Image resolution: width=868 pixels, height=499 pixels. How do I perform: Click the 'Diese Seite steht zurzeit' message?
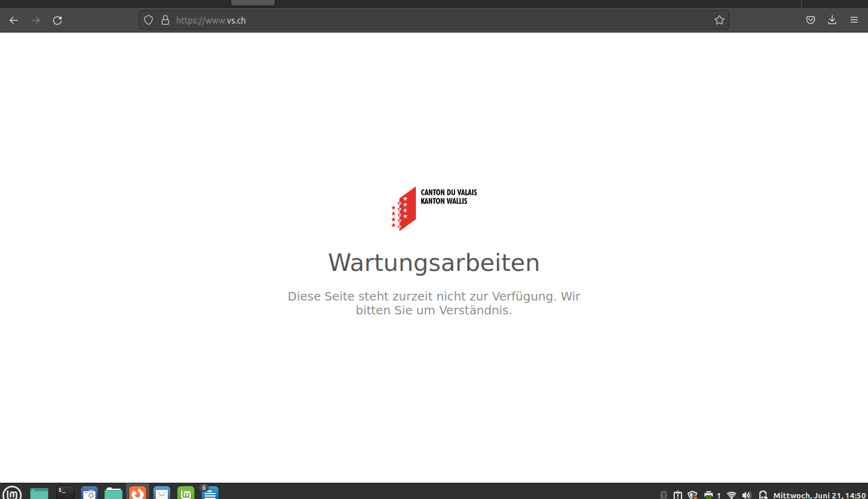click(434, 304)
